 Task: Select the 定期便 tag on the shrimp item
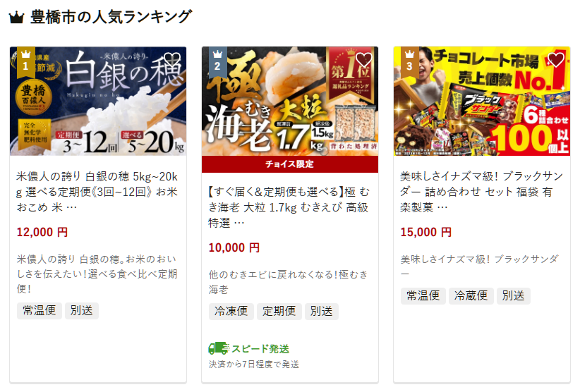[x=279, y=312]
